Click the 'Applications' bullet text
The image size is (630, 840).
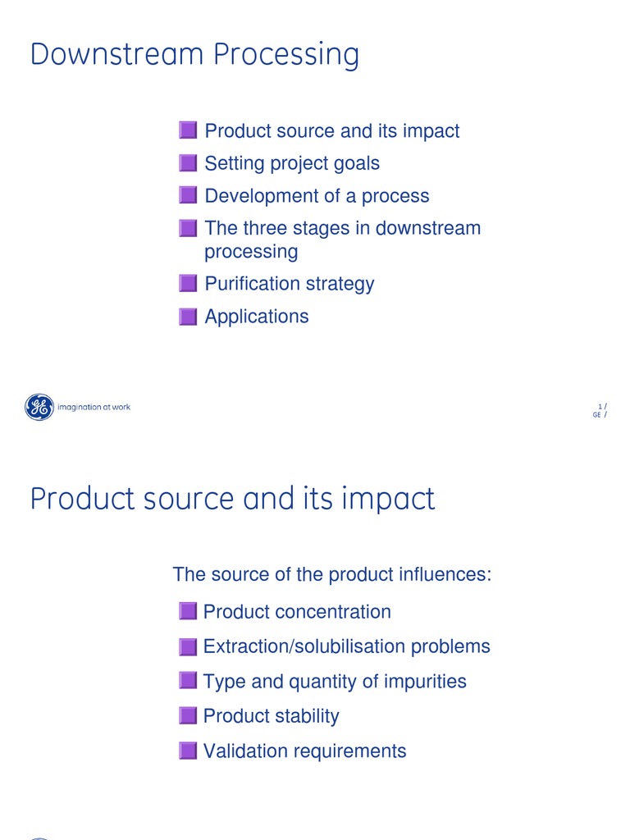pos(257,317)
